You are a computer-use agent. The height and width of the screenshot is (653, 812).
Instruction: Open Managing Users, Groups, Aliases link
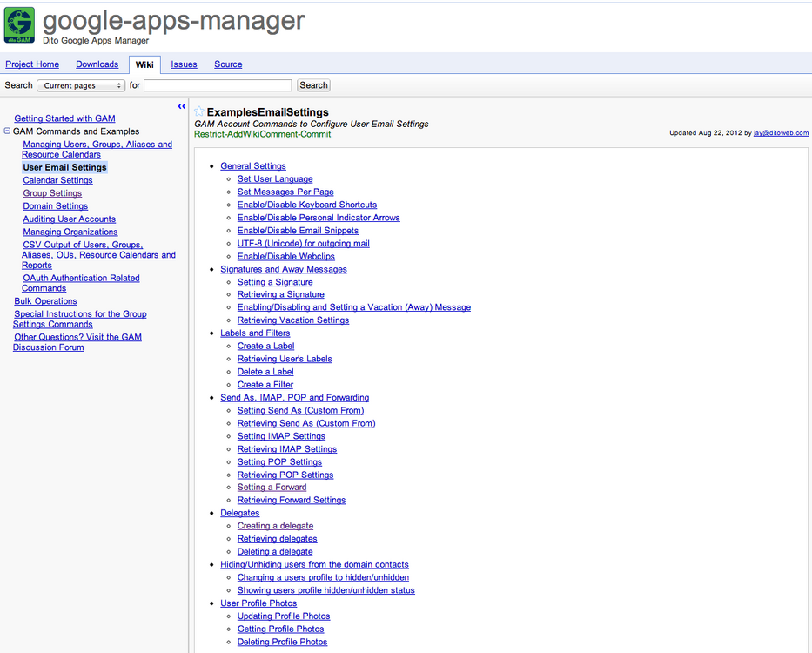click(97, 149)
